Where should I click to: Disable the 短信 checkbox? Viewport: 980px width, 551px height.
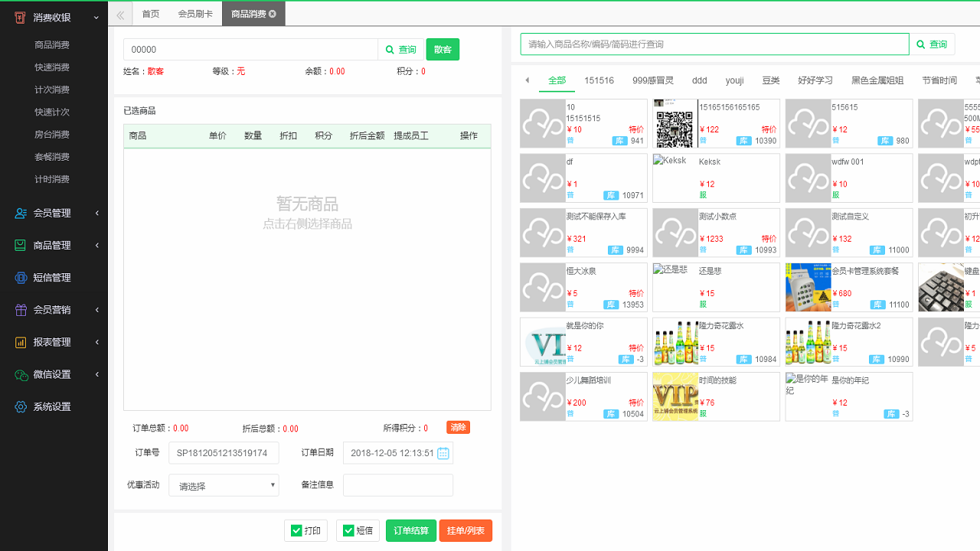click(347, 530)
